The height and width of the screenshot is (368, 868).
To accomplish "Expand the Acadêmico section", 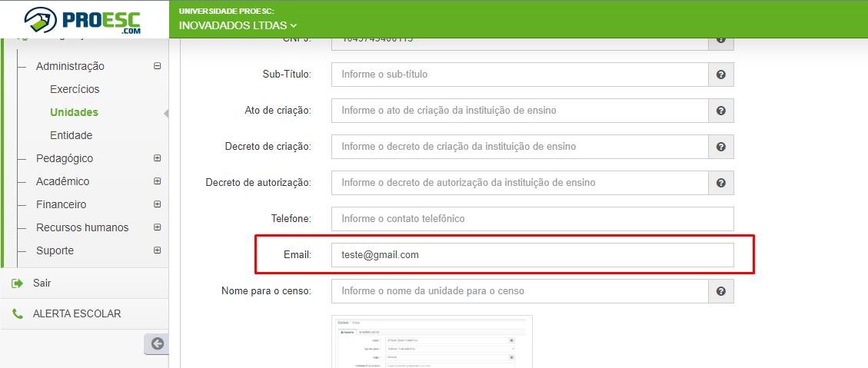I will [157, 181].
